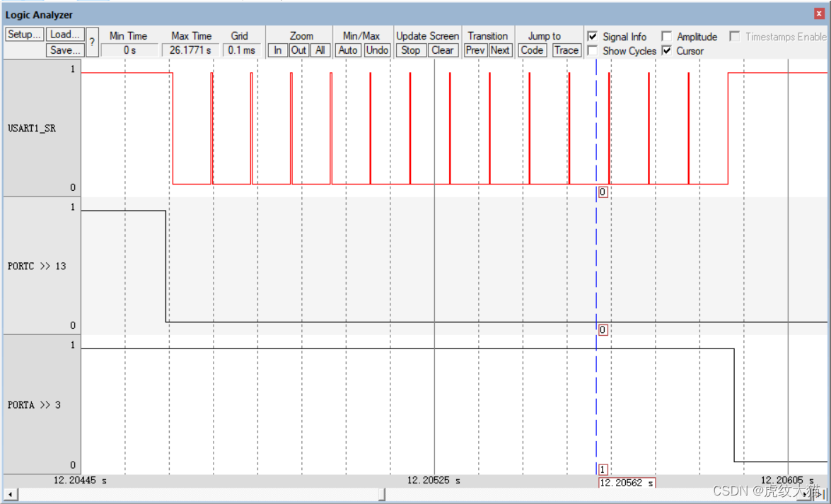Open help with the ? button
This screenshot has height=504, width=831.
(92, 42)
